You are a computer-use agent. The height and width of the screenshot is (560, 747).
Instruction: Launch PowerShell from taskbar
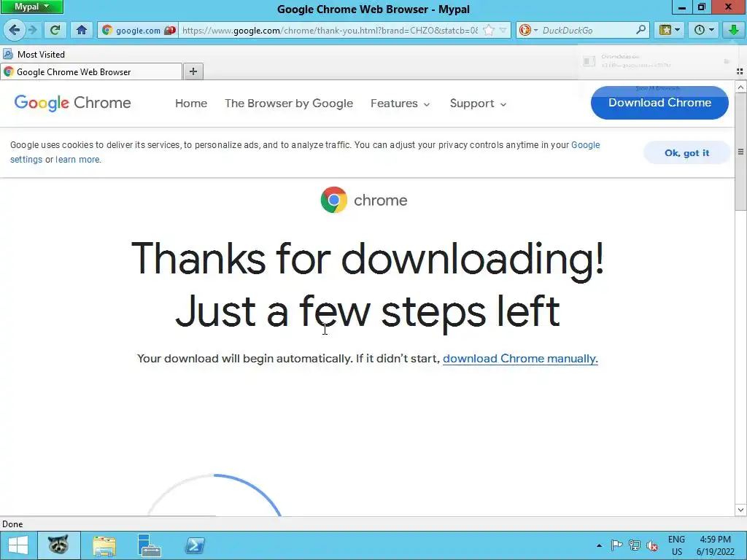pos(195,545)
